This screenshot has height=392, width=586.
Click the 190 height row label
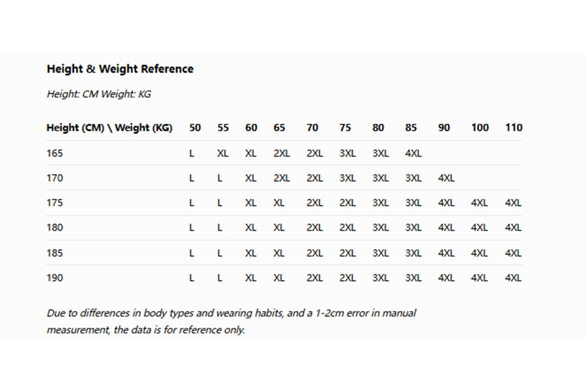point(55,278)
